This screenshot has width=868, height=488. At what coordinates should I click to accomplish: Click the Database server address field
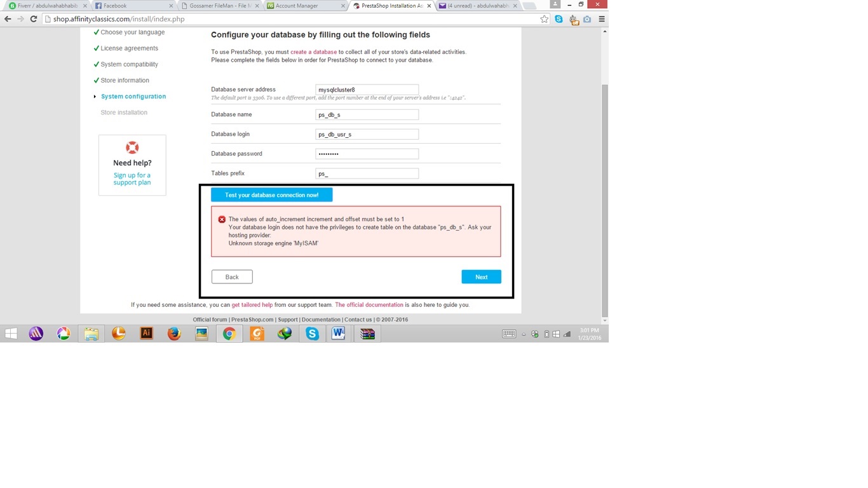coord(367,90)
